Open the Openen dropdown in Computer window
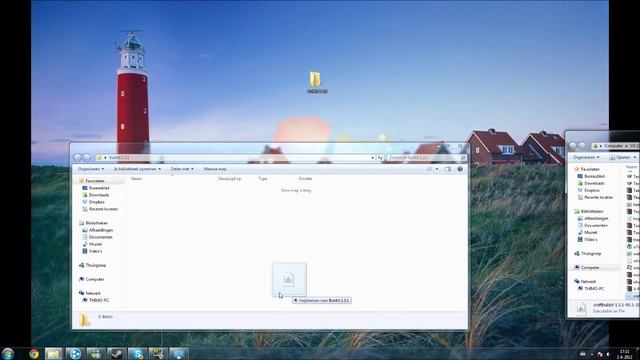 click(x=622, y=157)
